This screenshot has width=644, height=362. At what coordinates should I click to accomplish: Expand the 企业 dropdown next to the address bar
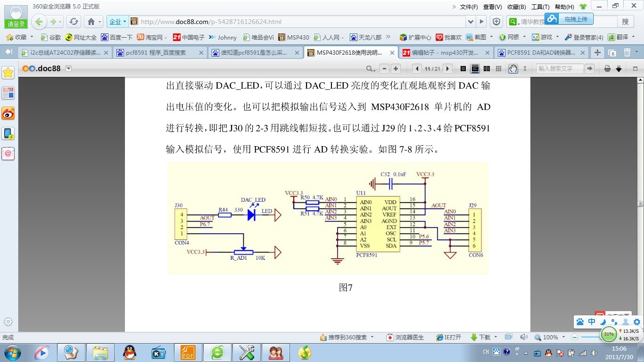point(124,22)
